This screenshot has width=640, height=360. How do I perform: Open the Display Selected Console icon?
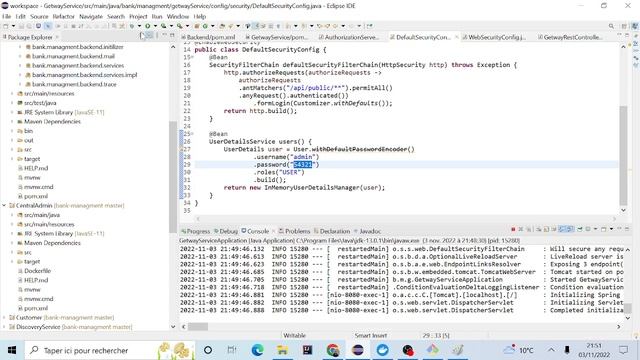(x=588, y=229)
